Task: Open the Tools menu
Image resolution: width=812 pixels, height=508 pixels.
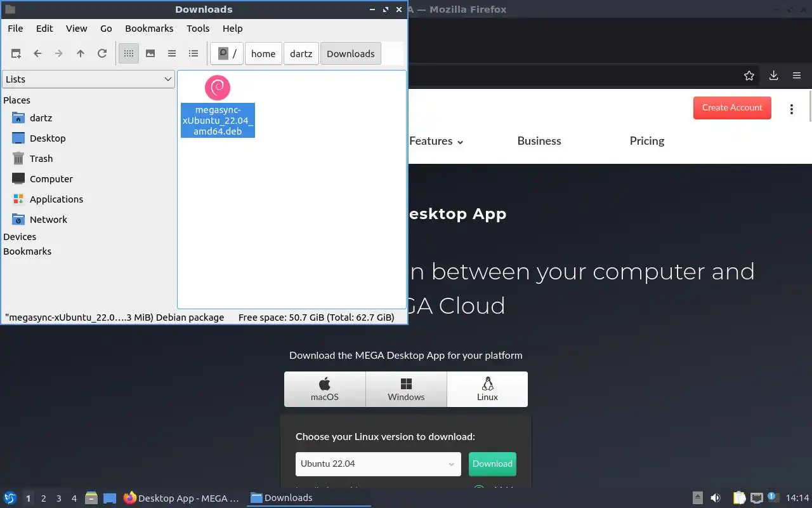Action: pyautogui.click(x=198, y=29)
